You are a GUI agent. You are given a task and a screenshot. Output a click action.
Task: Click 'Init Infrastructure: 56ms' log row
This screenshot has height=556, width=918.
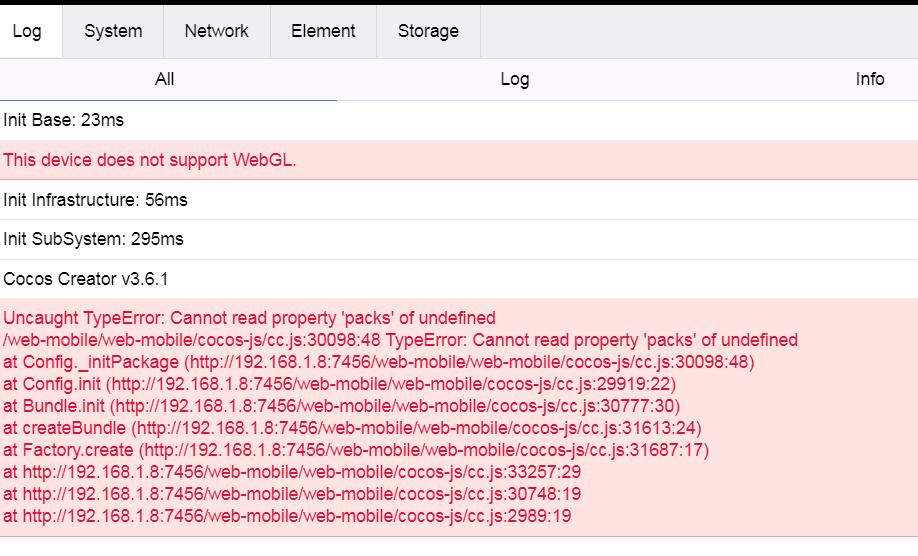tap(95, 200)
